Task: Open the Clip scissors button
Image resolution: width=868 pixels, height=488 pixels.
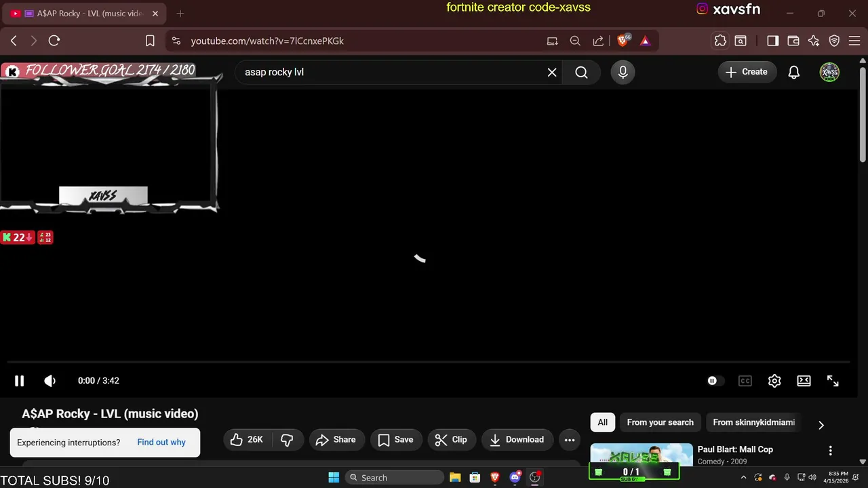Action: 452,440
